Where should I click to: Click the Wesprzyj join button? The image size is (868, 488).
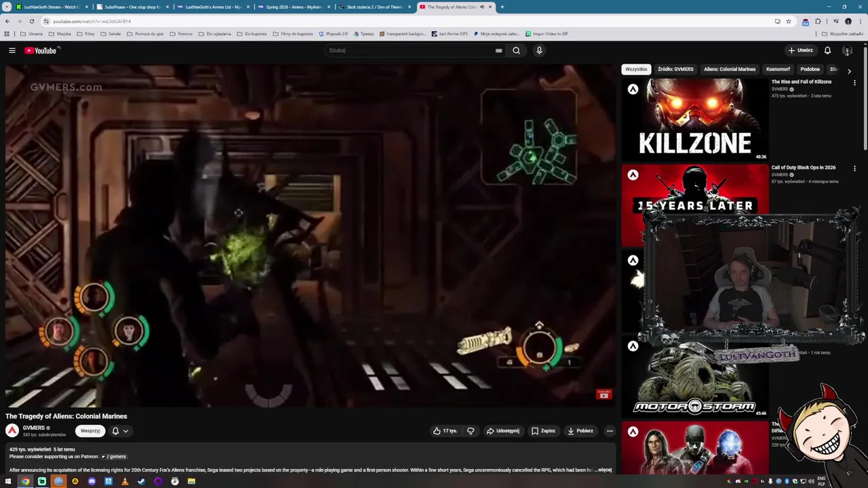(x=90, y=430)
